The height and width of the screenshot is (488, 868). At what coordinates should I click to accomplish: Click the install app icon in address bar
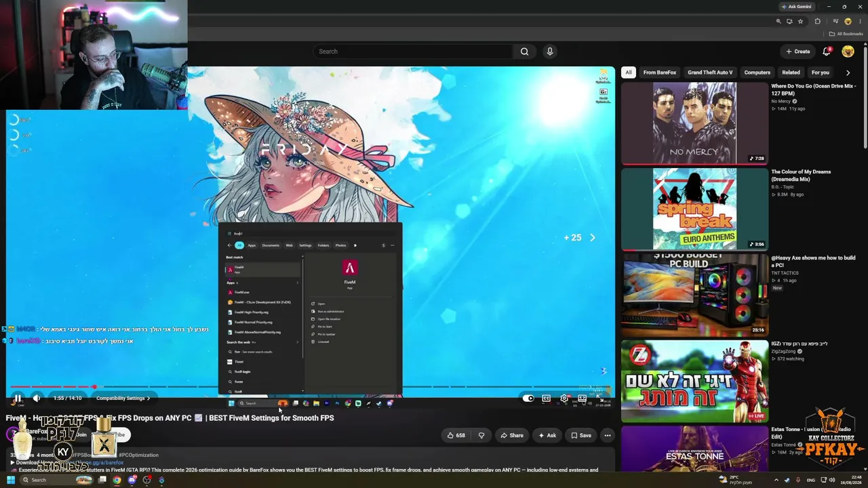pyautogui.click(x=789, y=22)
